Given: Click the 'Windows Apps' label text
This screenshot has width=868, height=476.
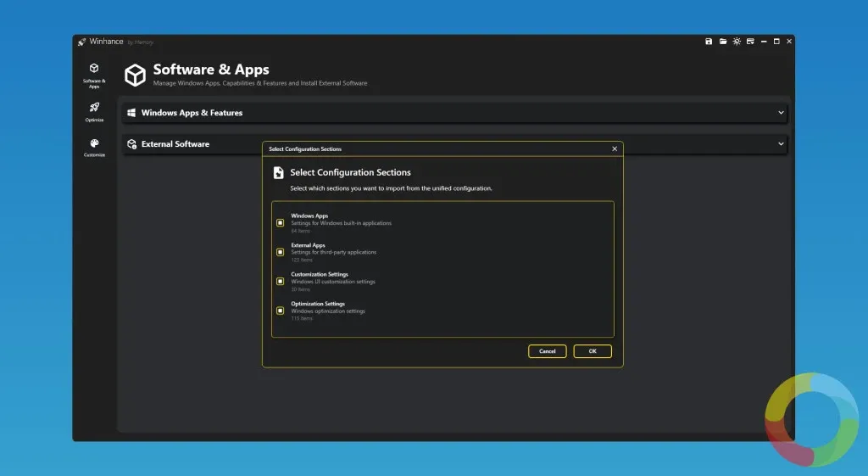Looking at the screenshot, I should pyautogui.click(x=309, y=216).
